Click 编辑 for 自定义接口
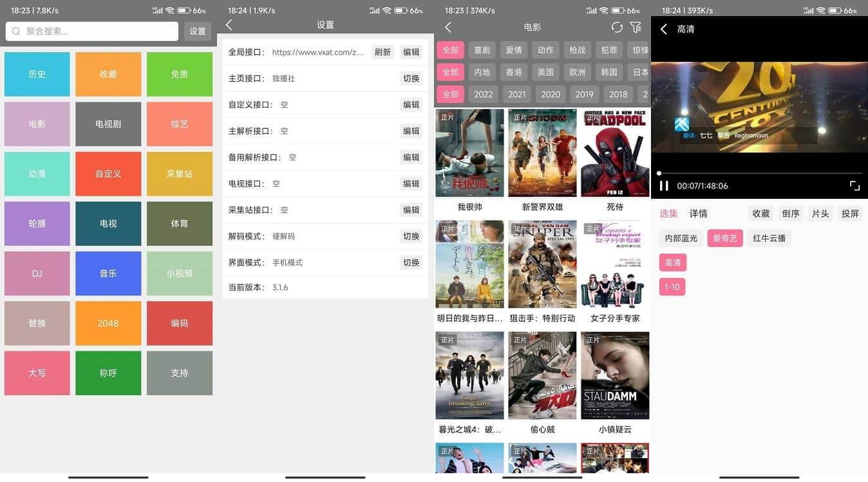Image resolution: width=868 pixels, height=482 pixels. [x=411, y=105]
